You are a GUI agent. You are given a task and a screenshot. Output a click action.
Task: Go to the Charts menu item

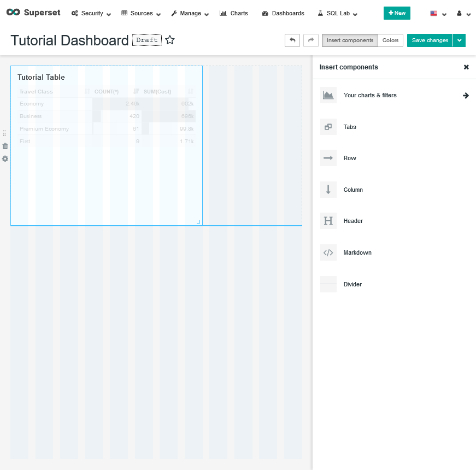pos(234,13)
